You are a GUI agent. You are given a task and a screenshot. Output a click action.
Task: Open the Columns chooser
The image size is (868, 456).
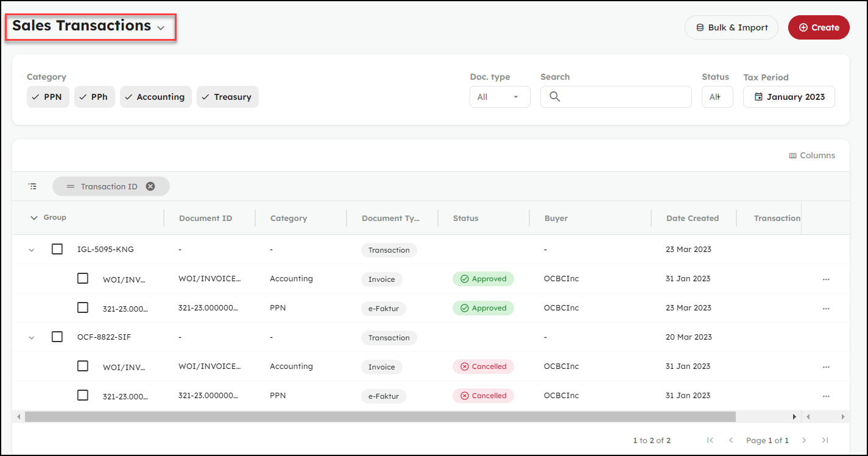(x=812, y=155)
